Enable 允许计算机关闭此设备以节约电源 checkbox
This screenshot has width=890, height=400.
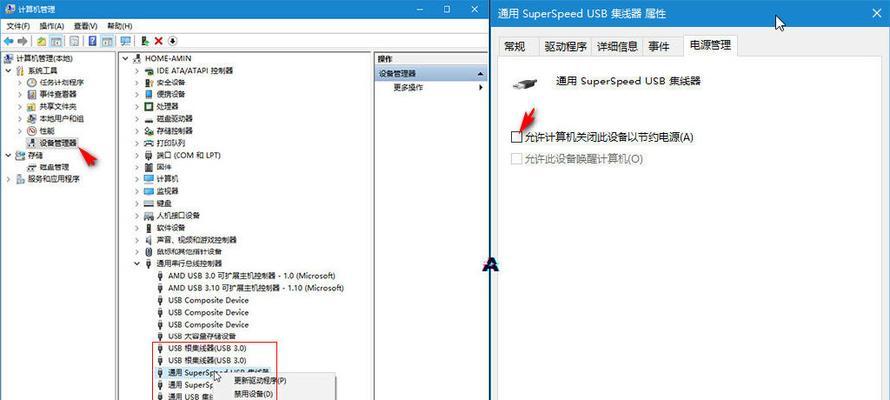click(516, 137)
